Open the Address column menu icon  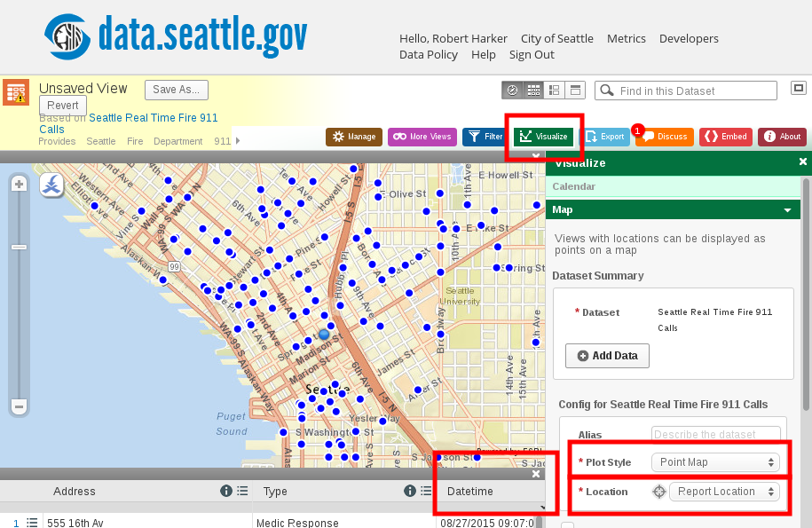tap(242, 491)
